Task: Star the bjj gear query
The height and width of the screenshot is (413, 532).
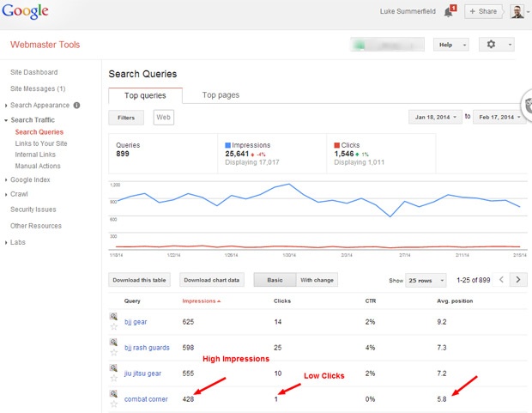Action: pos(114,327)
